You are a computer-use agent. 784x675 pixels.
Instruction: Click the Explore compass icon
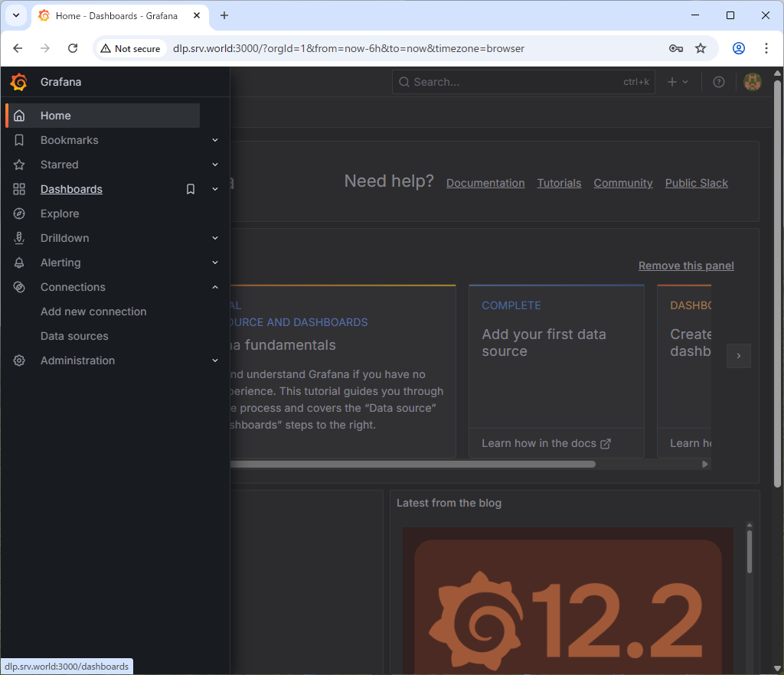pyautogui.click(x=20, y=214)
